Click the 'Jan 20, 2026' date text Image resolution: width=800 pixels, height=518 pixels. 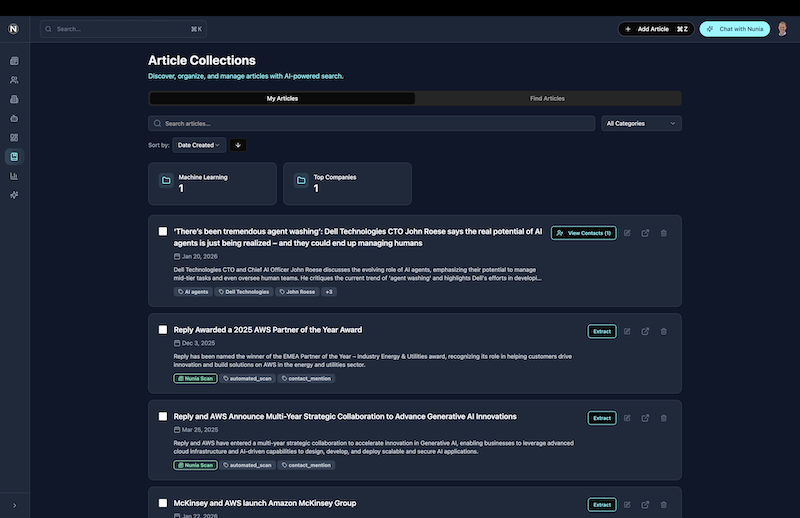199,257
